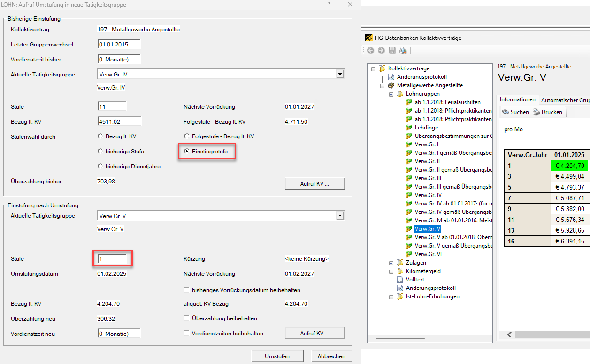Image resolution: width=590 pixels, height=364 pixels.
Task: Expand the Zulagen tree folder
Action: 392,263
